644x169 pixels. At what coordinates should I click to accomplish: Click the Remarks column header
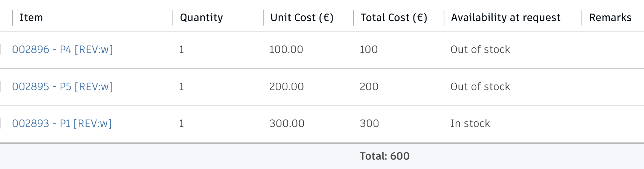coord(610,18)
